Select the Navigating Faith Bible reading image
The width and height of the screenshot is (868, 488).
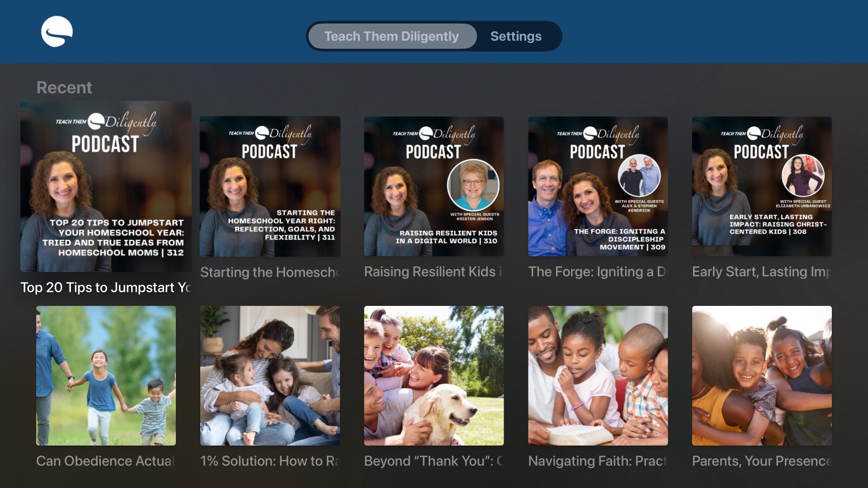coord(598,375)
